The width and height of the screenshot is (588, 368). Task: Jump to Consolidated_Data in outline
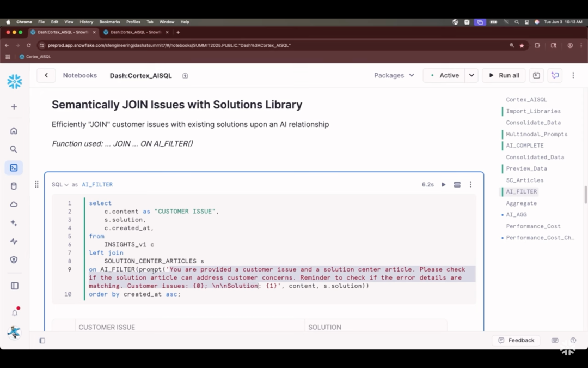click(535, 157)
